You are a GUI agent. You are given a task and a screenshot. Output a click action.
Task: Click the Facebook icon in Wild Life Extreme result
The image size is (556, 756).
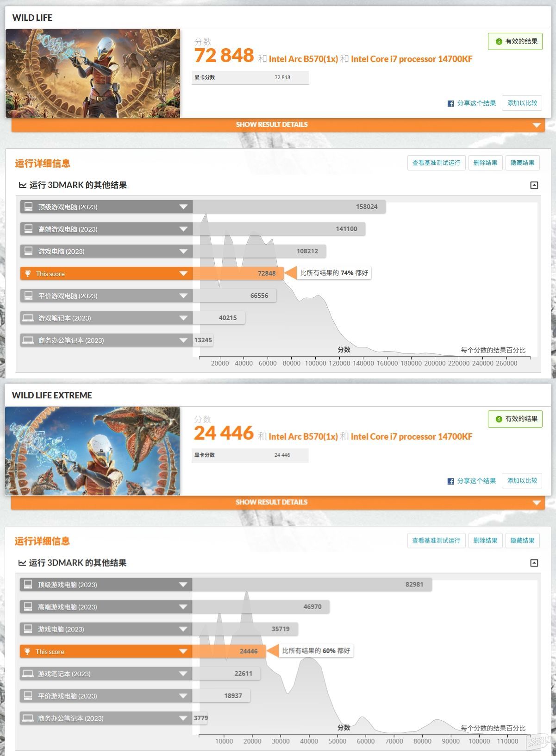coord(450,481)
